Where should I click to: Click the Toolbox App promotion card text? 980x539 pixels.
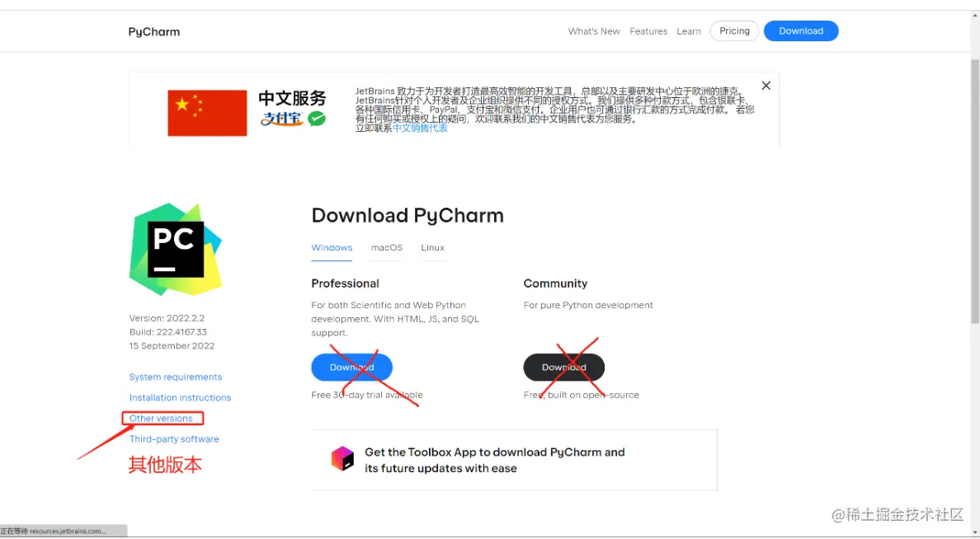pyautogui.click(x=494, y=461)
